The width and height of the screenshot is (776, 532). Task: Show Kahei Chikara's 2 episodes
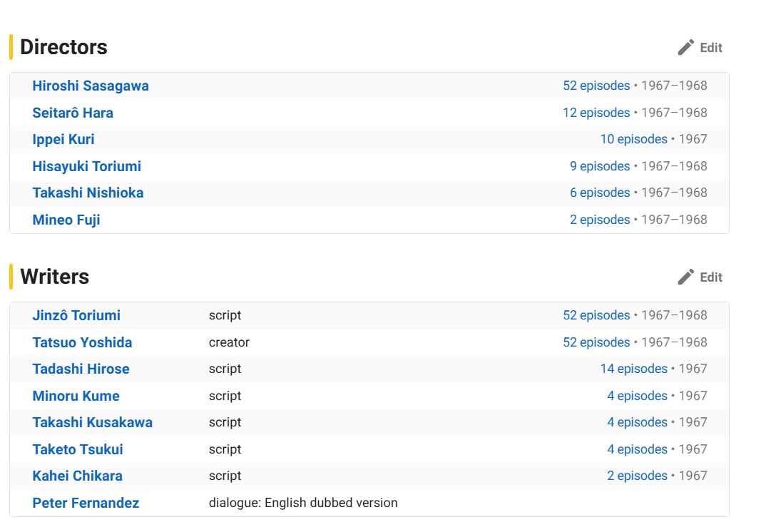(x=638, y=476)
